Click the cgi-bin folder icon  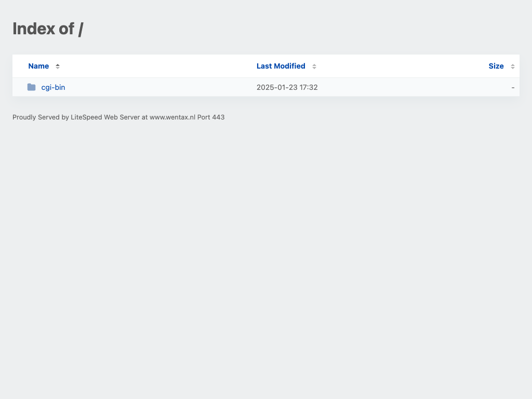pos(32,87)
